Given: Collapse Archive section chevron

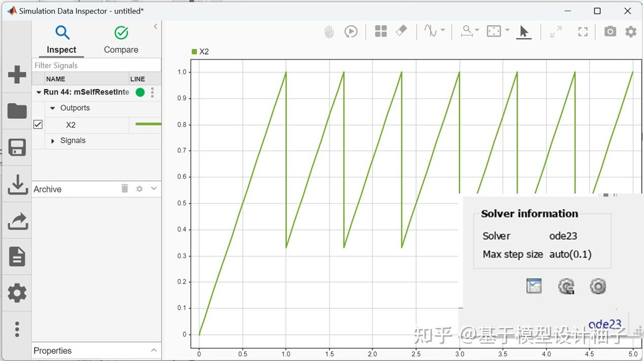Looking at the screenshot, I should pos(154,188).
